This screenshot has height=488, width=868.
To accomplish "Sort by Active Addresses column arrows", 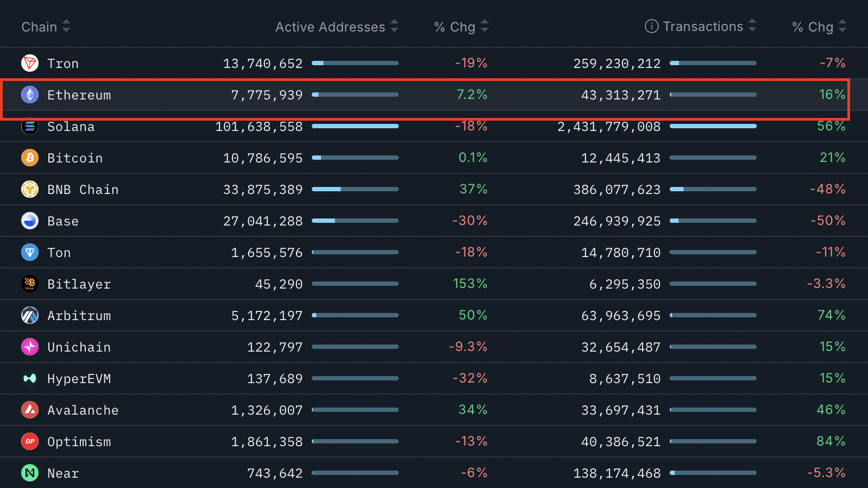I will coord(394,26).
